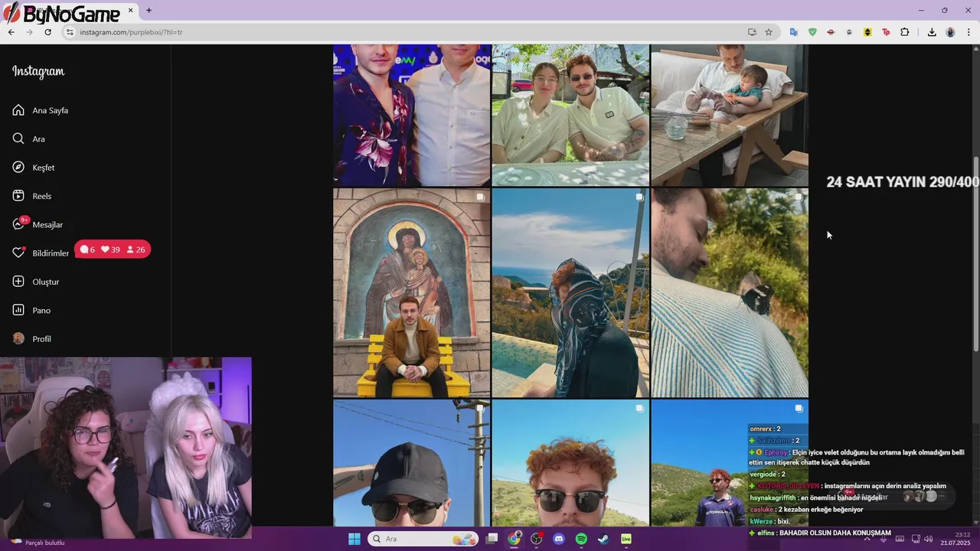
Task: Open the browser downloads icon
Action: click(x=932, y=32)
